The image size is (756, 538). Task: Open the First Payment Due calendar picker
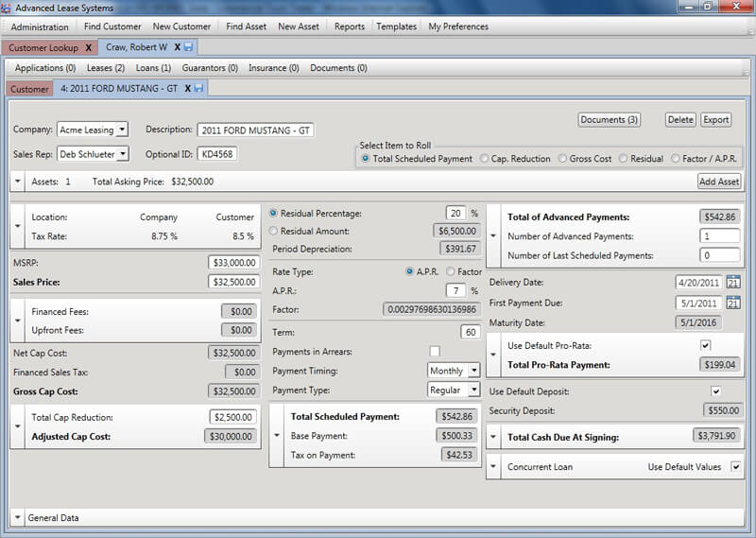click(732, 304)
